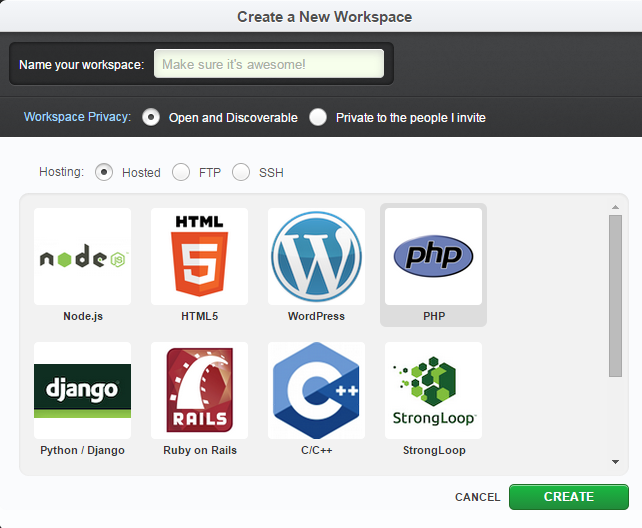This screenshot has height=528, width=642.
Task: Click the CANCEL button
Action: [x=477, y=497]
